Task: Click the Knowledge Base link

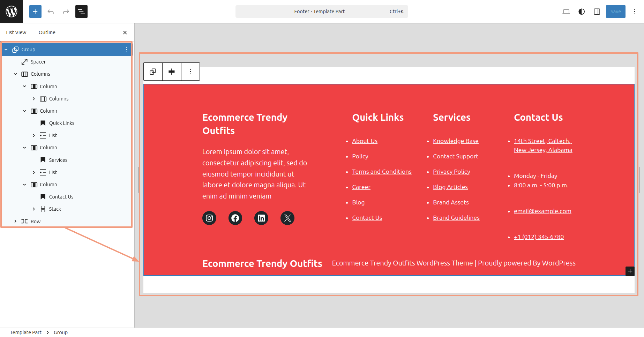Action: pyautogui.click(x=456, y=141)
